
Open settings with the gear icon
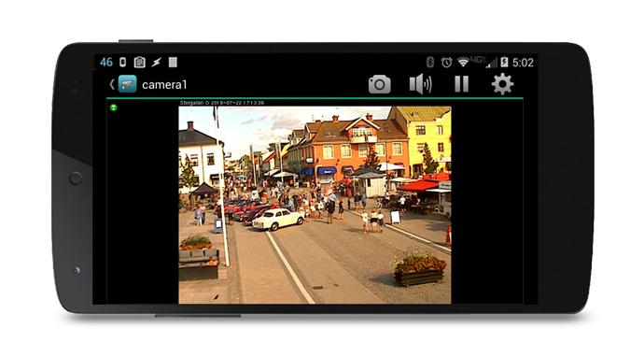(x=502, y=84)
